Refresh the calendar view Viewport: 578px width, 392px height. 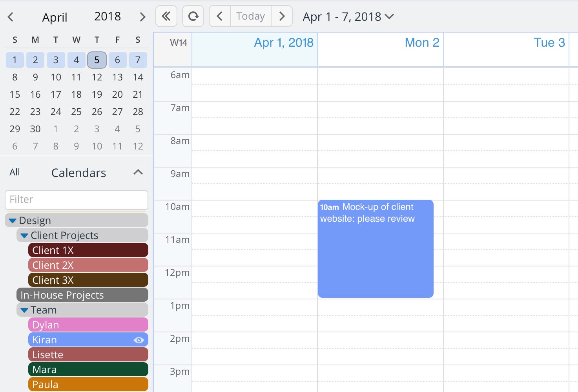pos(193,16)
